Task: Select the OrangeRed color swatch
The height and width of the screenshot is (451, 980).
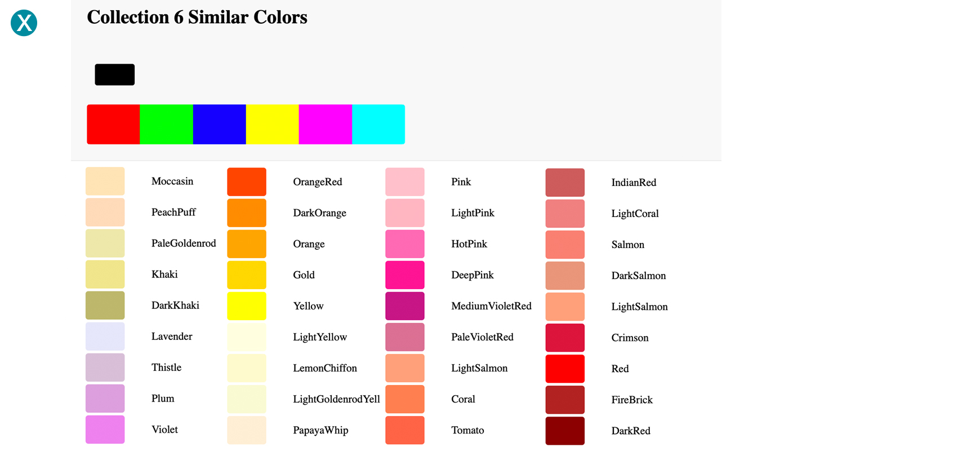Action: pyautogui.click(x=247, y=182)
